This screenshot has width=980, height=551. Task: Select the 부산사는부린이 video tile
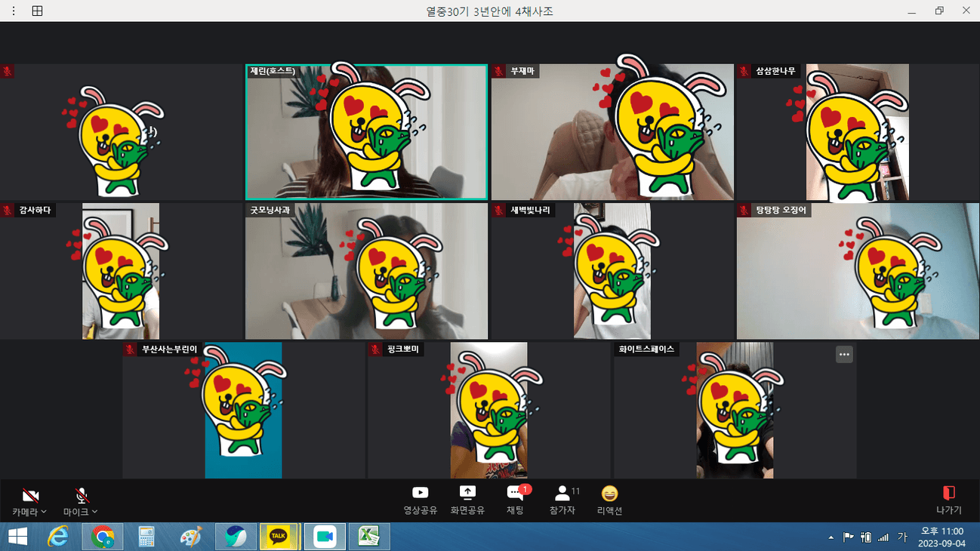(x=244, y=410)
